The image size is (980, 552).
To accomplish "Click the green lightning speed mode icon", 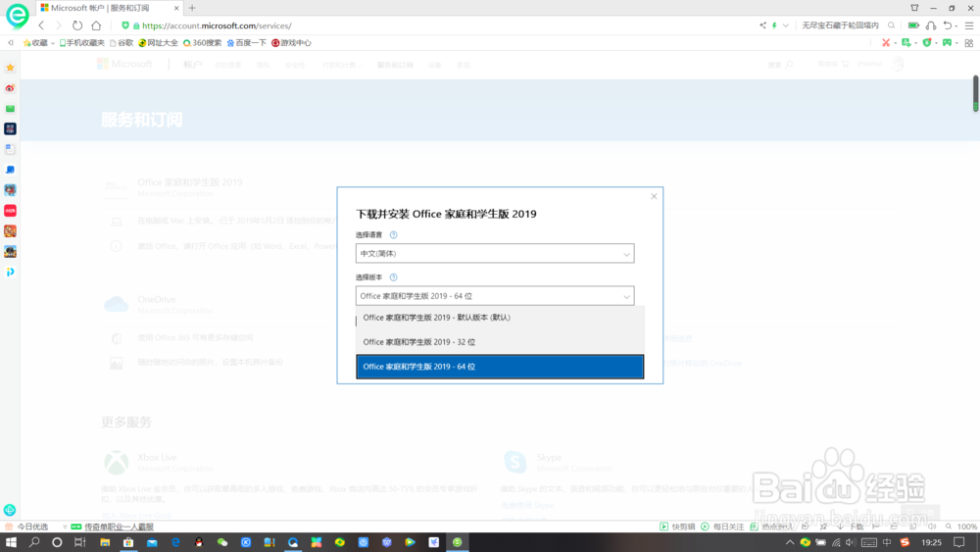I will tap(774, 25).
